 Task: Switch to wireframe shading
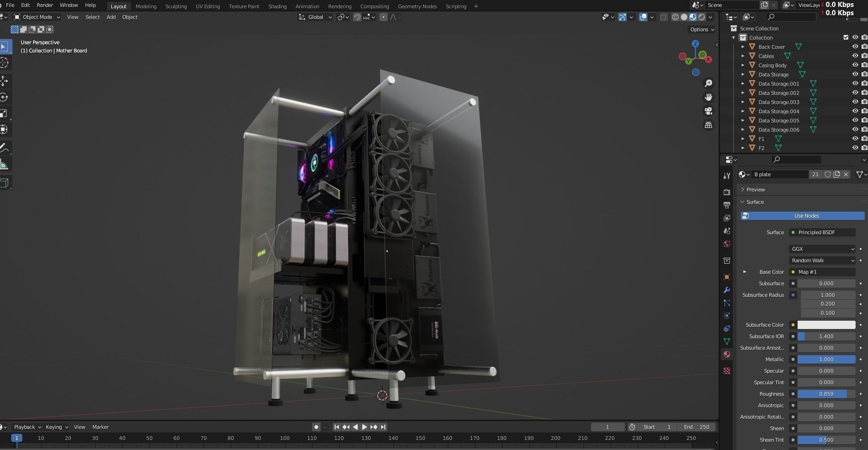pos(675,17)
